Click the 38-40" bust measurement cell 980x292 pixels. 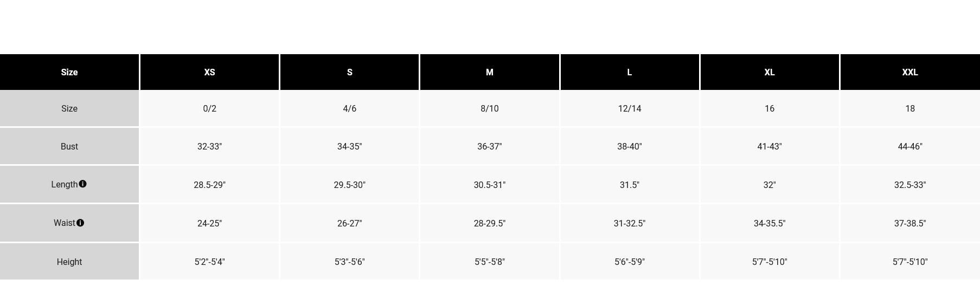[629, 146]
